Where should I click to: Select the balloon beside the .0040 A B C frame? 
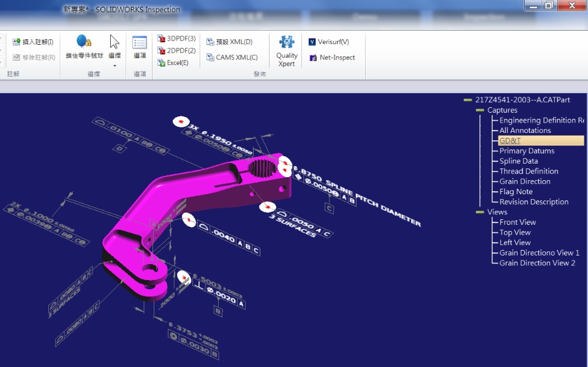[x=189, y=219]
